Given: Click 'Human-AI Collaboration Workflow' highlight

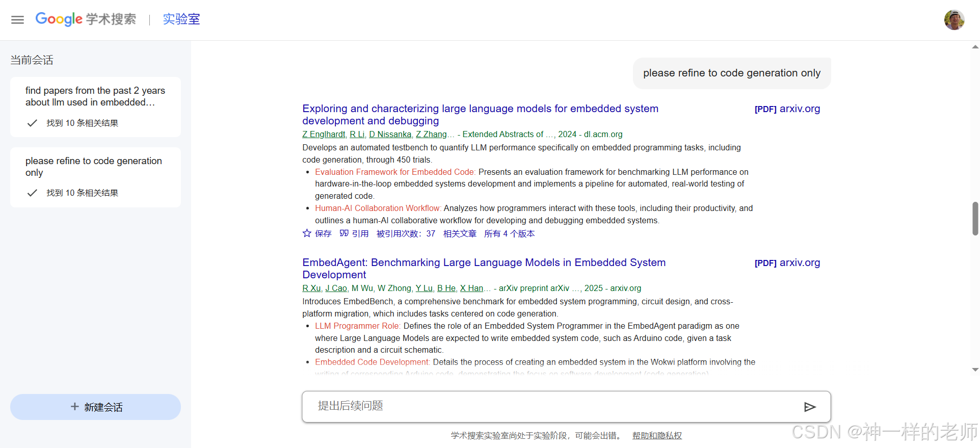Looking at the screenshot, I should coord(378,208).
